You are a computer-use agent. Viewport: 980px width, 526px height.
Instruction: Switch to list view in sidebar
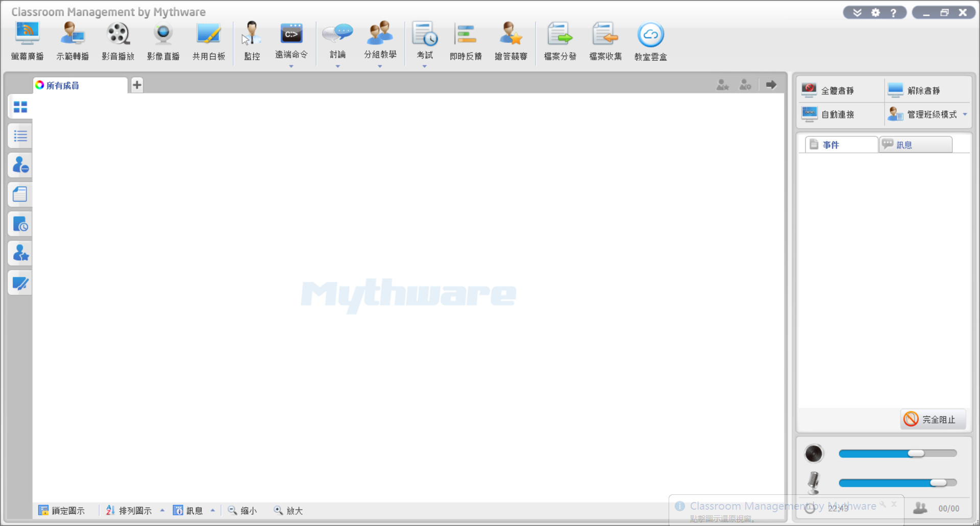(20, 136)
